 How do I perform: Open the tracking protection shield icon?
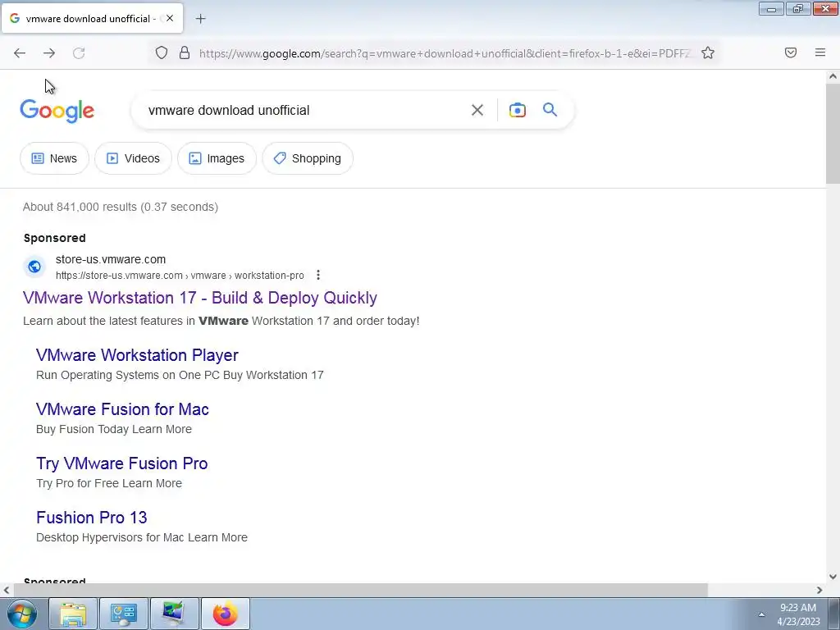point(162,52)
